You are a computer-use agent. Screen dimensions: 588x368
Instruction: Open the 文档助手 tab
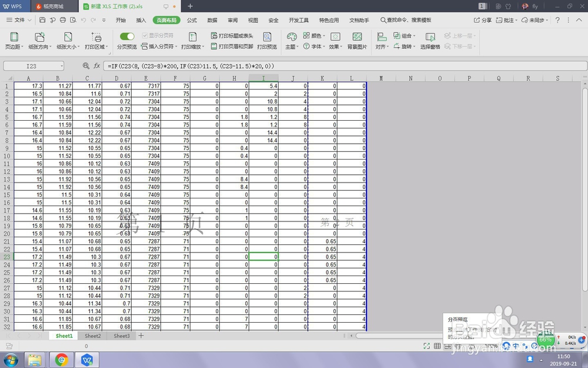coord(359,20)
